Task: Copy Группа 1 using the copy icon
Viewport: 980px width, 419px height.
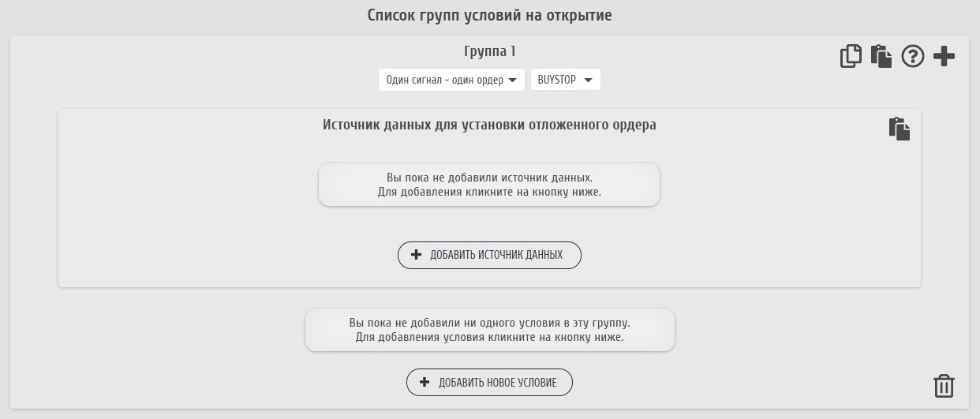Action: tap(851, 56)
